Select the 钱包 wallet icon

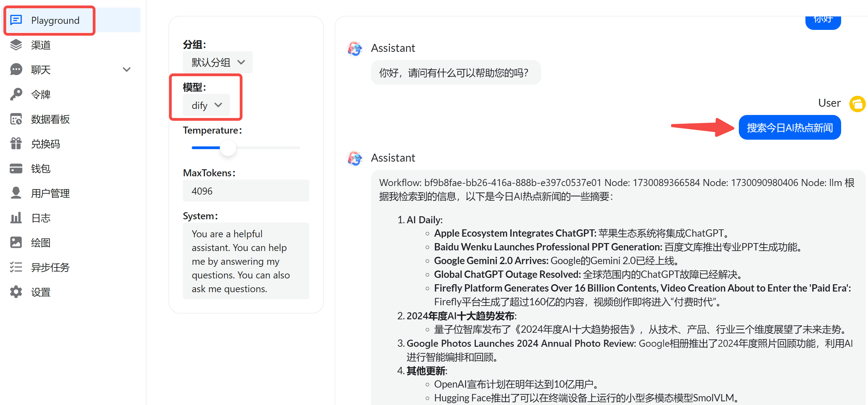16,168
